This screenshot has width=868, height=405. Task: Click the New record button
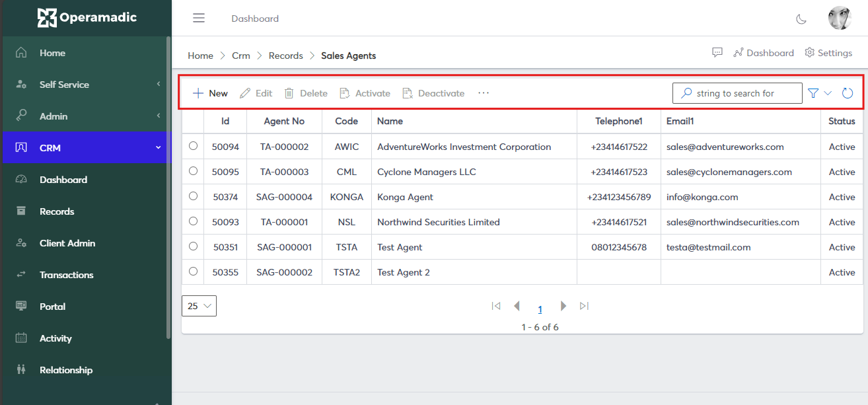tap(210, 93)
